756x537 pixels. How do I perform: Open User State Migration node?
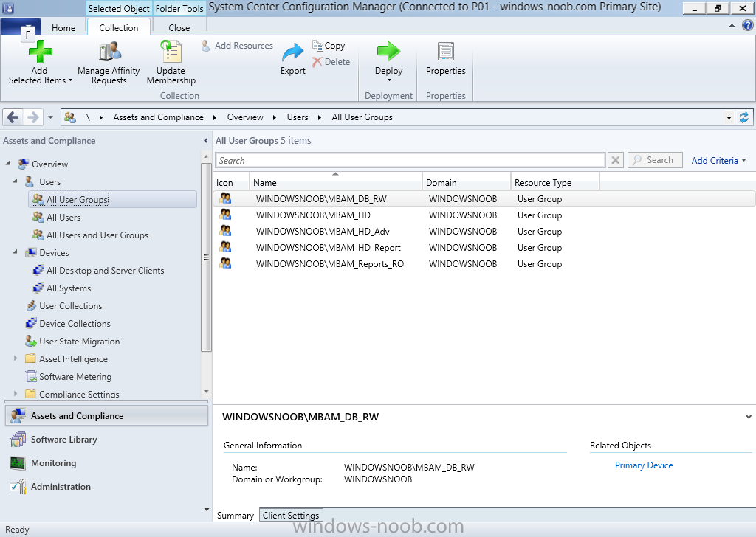pos(73,342)
